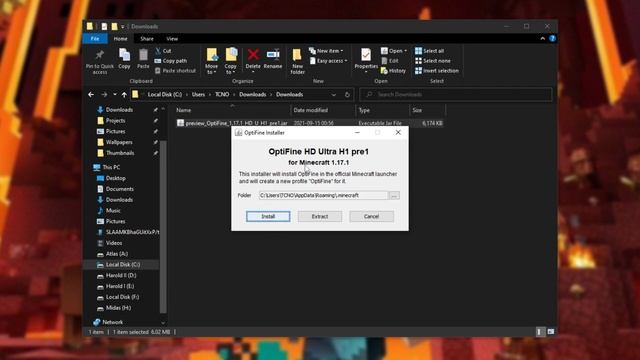This screenshot has height=360, width=640.
Task: Click the Rename ribbon icon
Action: (273, 59)
